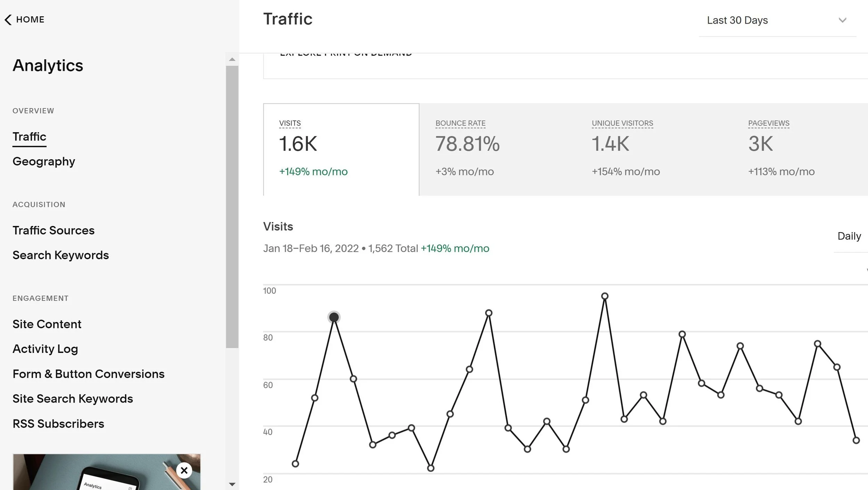Open Site Content analytics
The height and width of the screenshot is (490, 868).
tap(47, 324)
